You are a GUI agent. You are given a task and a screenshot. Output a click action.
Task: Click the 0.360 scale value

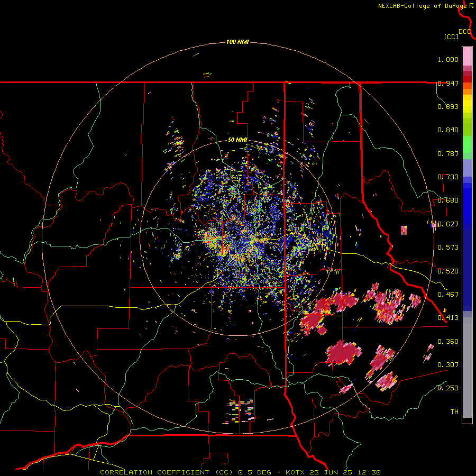[x=448, y=342]
